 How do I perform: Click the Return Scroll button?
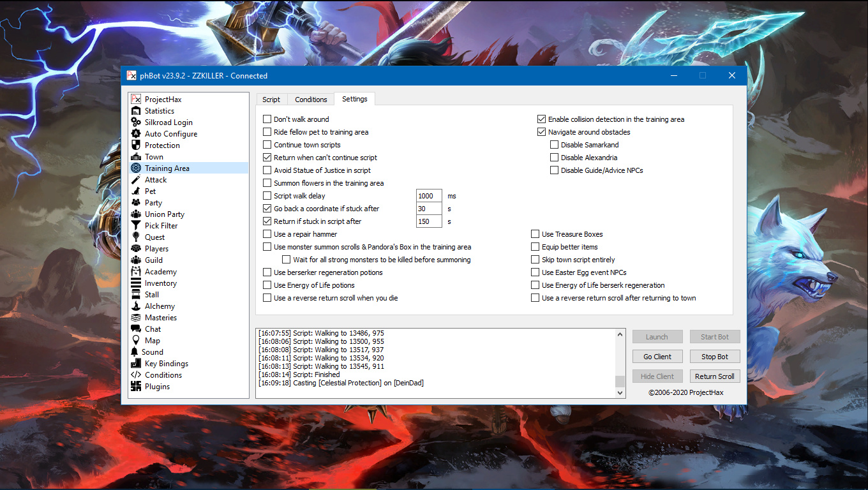[714, 376]
